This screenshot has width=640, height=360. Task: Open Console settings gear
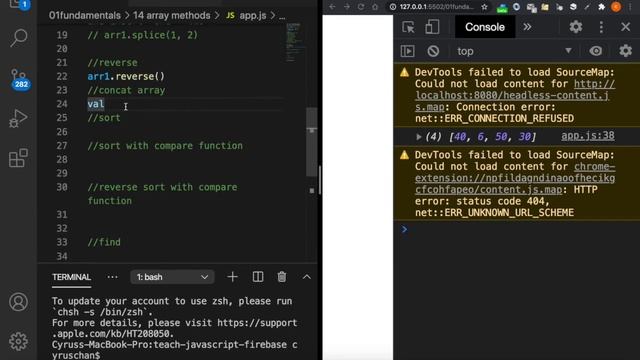pyautogui.click(x=625, y=51)
